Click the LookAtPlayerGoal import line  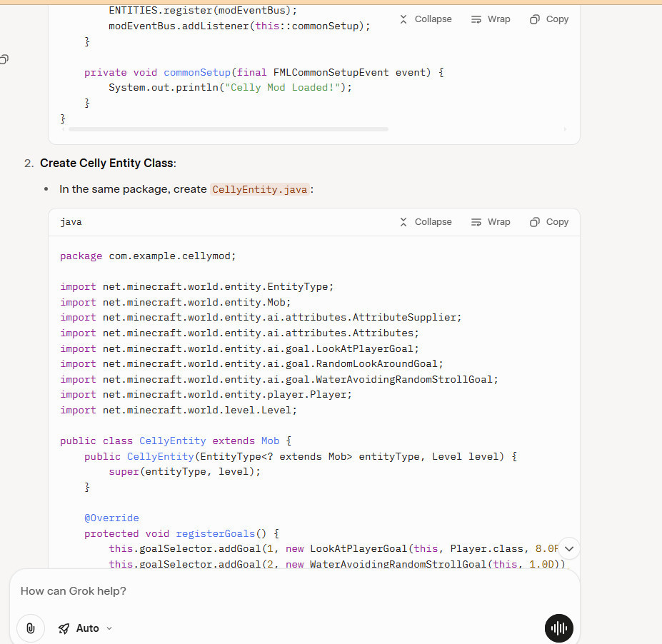[239, 348]
